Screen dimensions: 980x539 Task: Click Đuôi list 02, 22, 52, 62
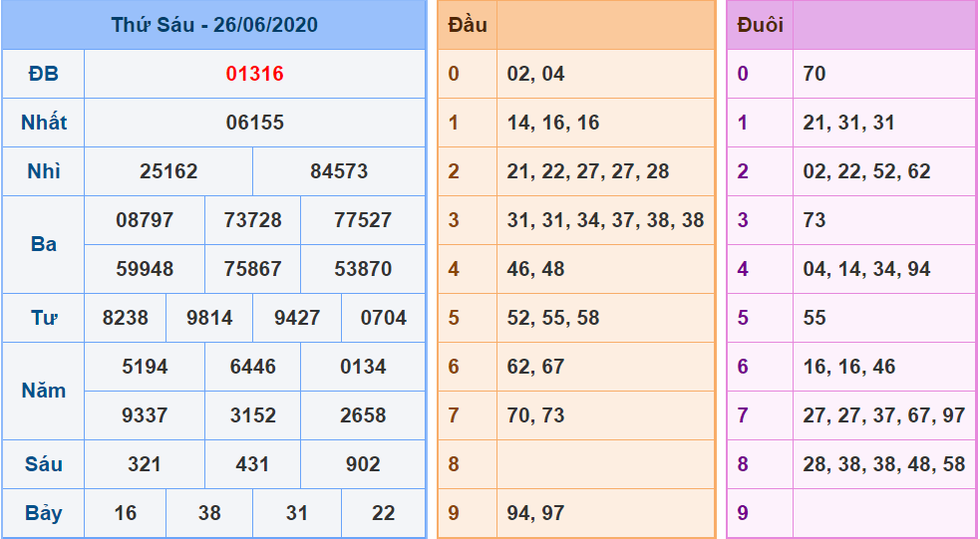pos(866,171)
